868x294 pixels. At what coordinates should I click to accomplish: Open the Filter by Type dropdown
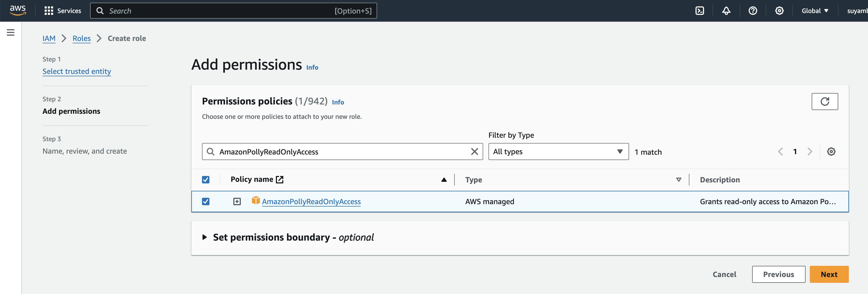click(x=558, y=152)
